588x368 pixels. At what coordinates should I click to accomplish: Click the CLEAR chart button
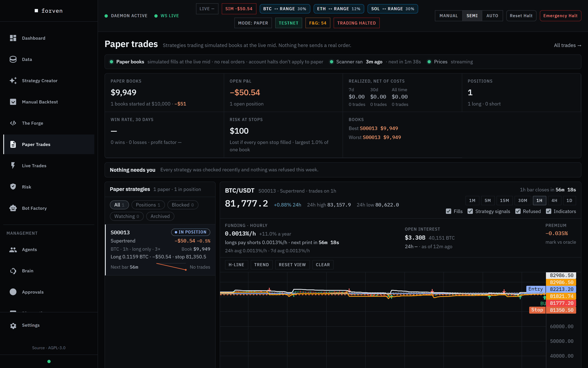coord(323,265)
